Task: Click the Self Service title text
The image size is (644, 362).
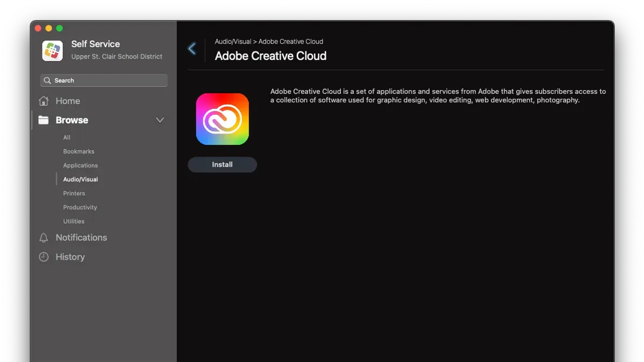Action: pyautogui.click(x=96, y=44)
